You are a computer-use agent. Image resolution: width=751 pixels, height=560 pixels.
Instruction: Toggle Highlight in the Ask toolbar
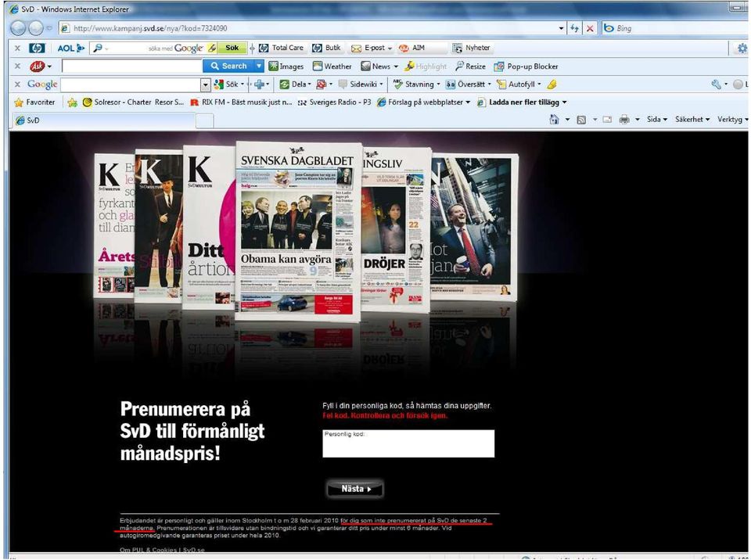pos(426,66)
